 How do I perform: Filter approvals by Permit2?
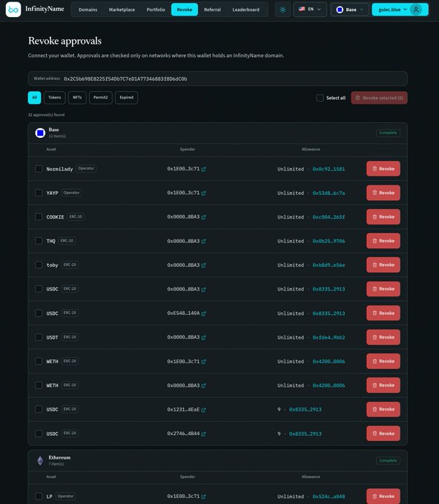pos(101,97)
